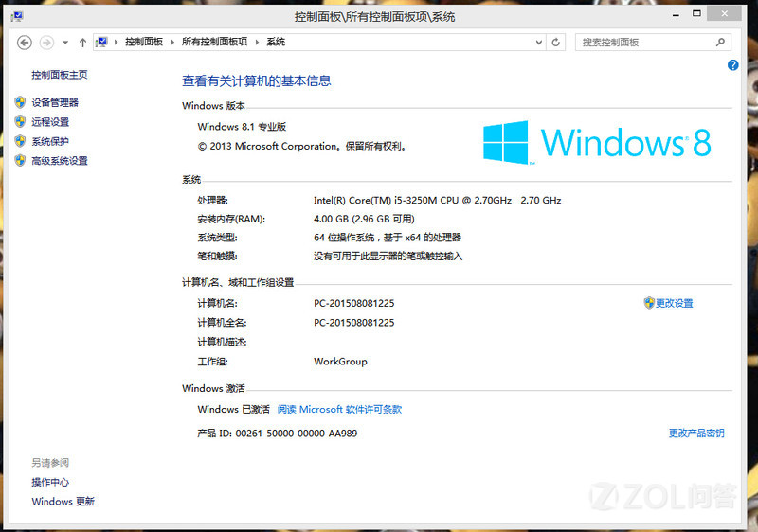This screenshot has height=532, width=758.
Task: Open the recent locations dropdown arrow
Action: (x=65, y=43)
